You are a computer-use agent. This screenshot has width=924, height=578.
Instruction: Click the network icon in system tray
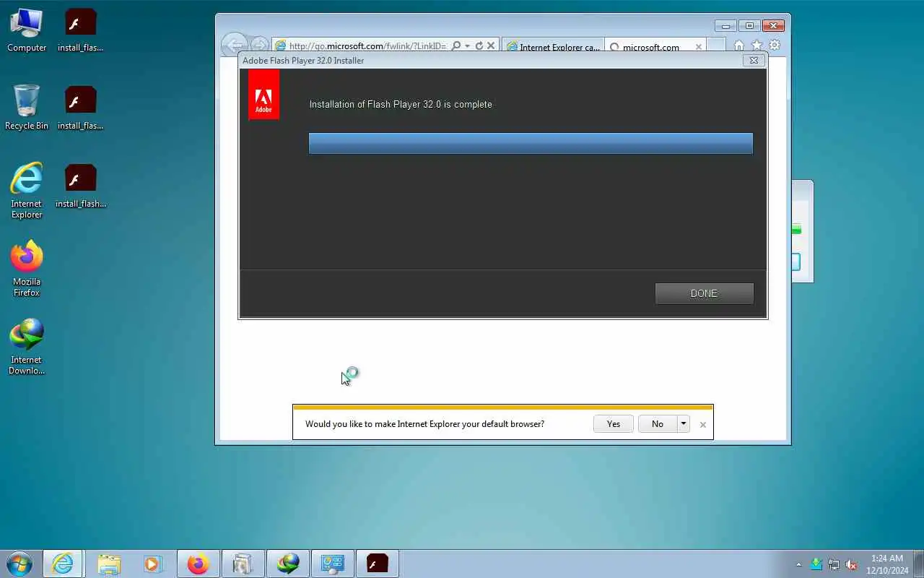[834, 564]
